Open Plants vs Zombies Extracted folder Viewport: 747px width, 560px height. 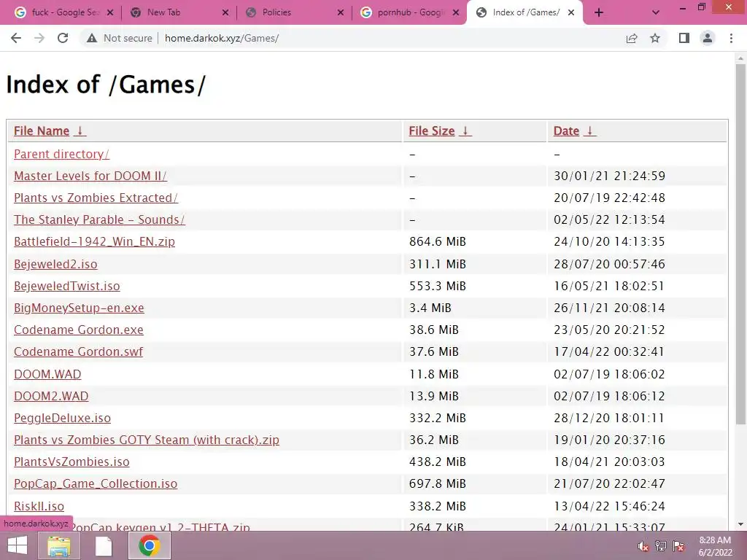(96, 198)
